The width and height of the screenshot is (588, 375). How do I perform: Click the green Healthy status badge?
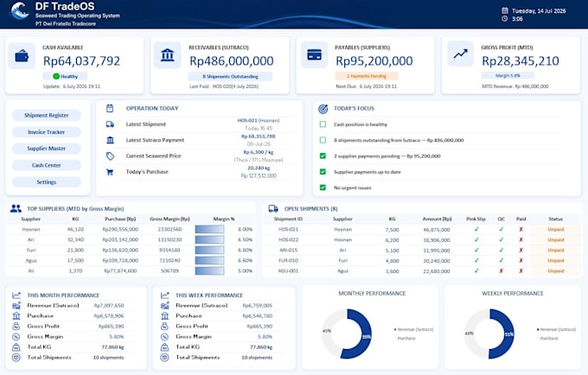pyautogui.click(x=65, y=76)
